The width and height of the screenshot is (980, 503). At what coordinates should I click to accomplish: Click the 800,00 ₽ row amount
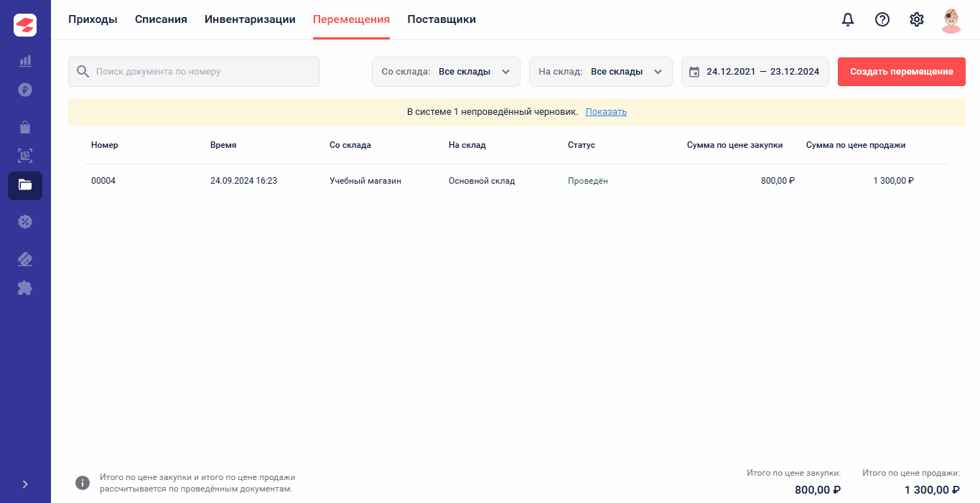point(778,181)
